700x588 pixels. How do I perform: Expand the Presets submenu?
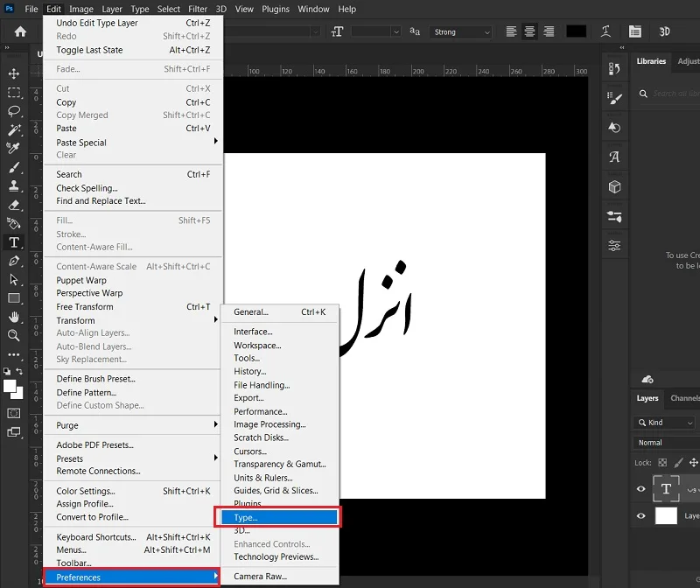tap(133, 458)
